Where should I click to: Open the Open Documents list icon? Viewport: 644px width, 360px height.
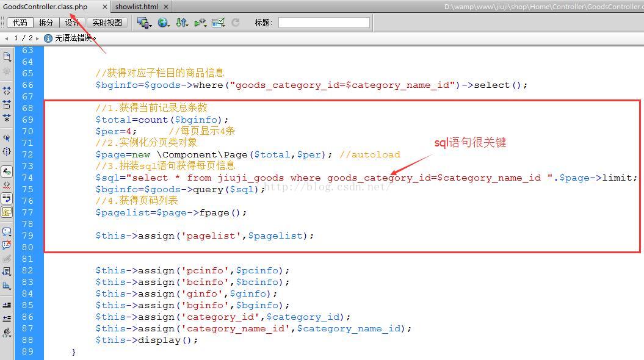pyautogui.click(x=7, y=57)
